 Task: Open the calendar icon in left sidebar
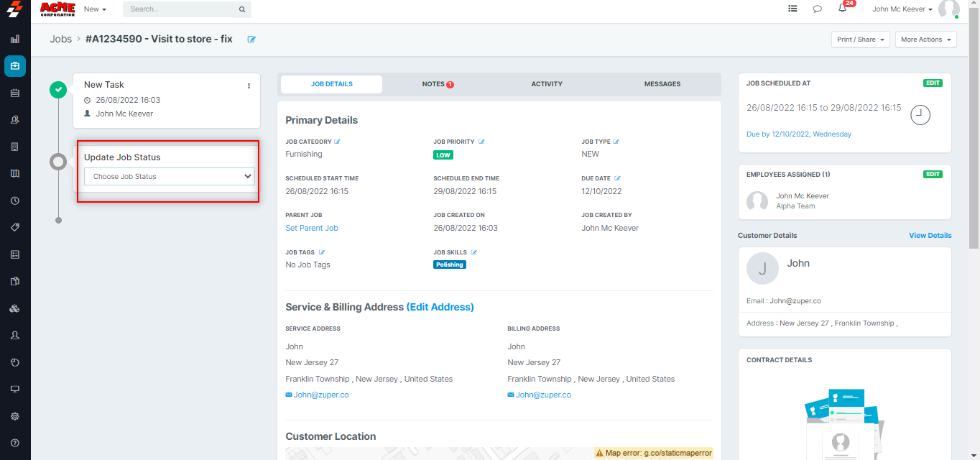pyautogui.click(x=15, y=93)
